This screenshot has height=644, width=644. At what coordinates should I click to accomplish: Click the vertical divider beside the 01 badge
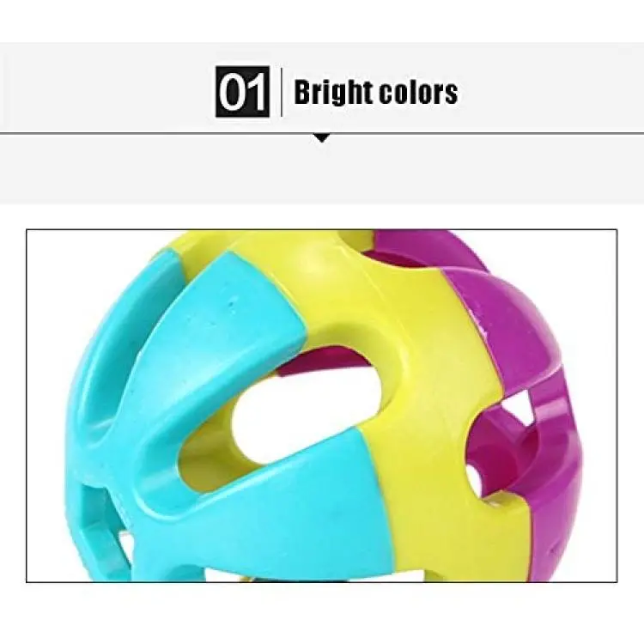[282, 92]
